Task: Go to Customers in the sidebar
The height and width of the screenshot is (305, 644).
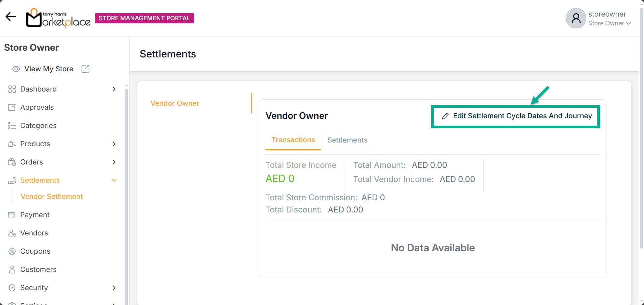Action: click(38, 270)
